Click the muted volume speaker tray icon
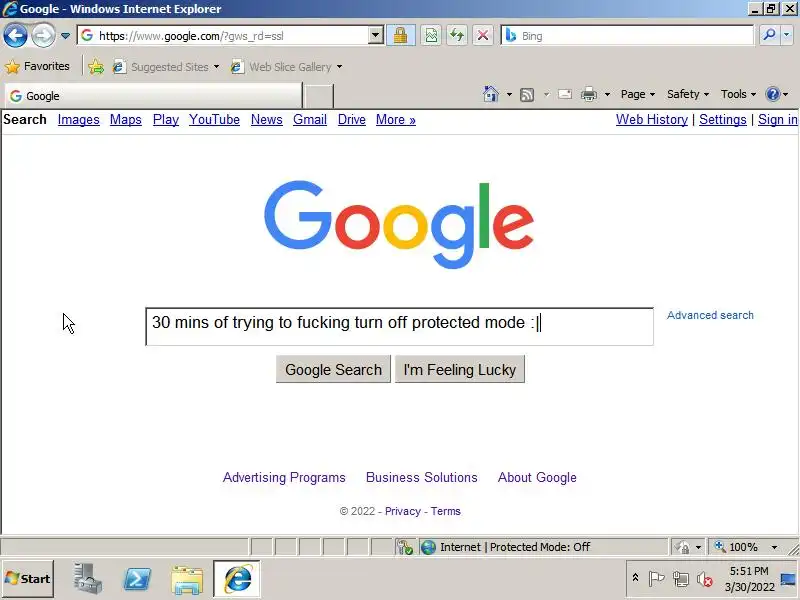 tap(705, 579)
